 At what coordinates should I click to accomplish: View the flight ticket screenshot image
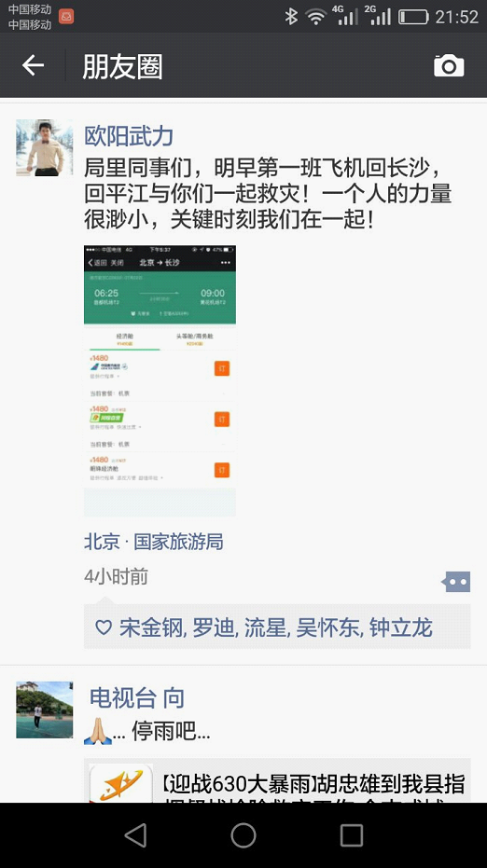(160, 380)
